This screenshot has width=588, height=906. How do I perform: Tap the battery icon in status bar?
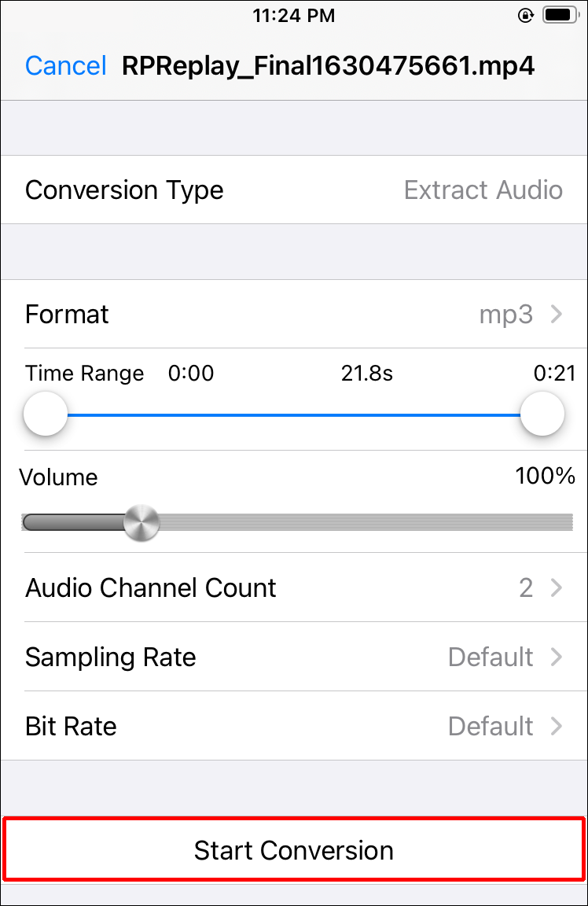[558, 15]
